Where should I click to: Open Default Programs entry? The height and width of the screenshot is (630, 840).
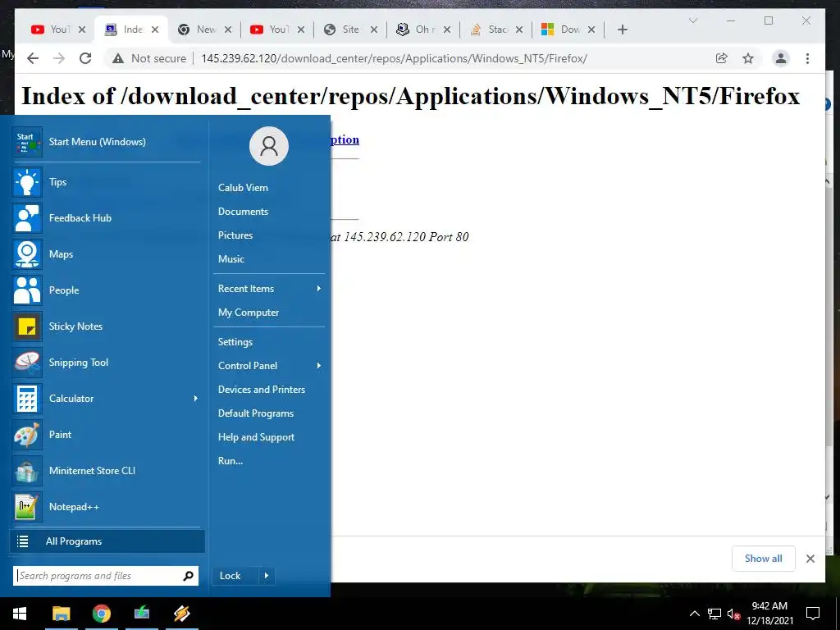256,413
